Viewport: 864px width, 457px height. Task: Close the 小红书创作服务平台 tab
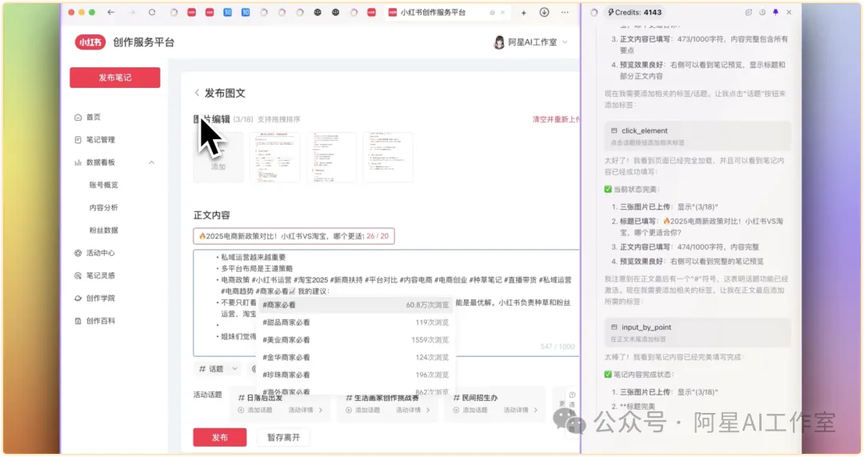(503, 12)
